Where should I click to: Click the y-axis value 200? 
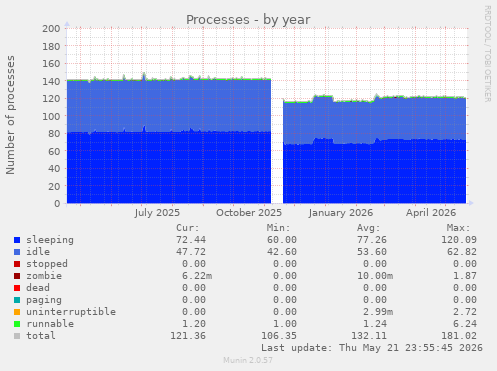(x=51, y=29)
